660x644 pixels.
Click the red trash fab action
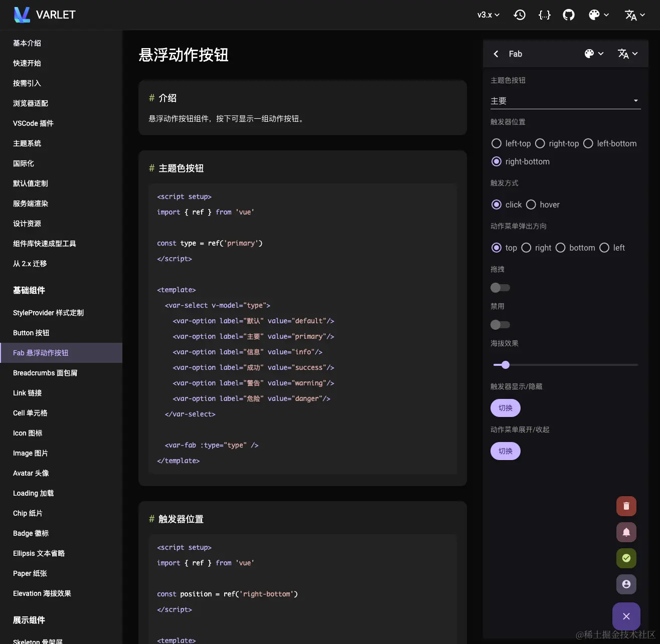[x=626, y=506]
